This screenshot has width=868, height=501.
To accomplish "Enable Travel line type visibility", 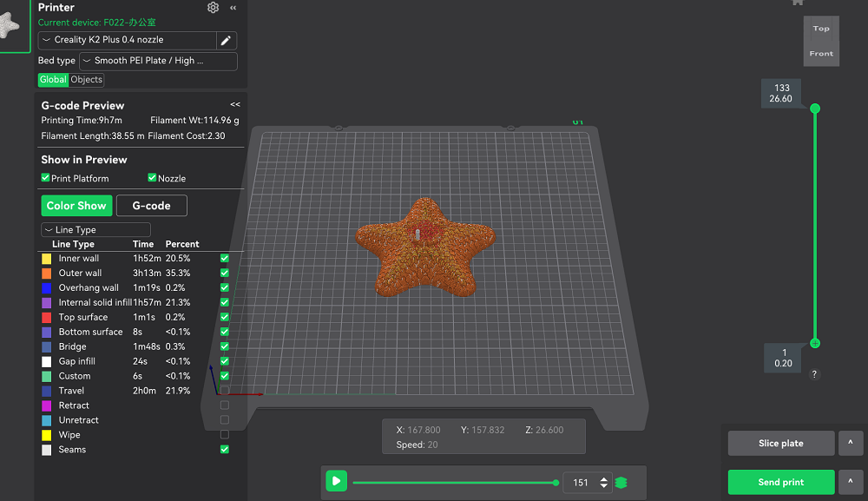I will coord(225,391).
